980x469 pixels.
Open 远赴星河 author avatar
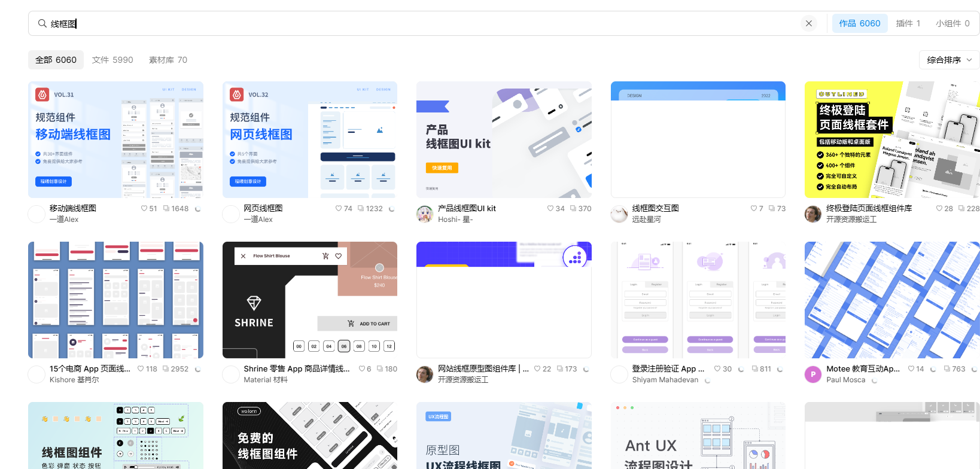tap(619, 214)
